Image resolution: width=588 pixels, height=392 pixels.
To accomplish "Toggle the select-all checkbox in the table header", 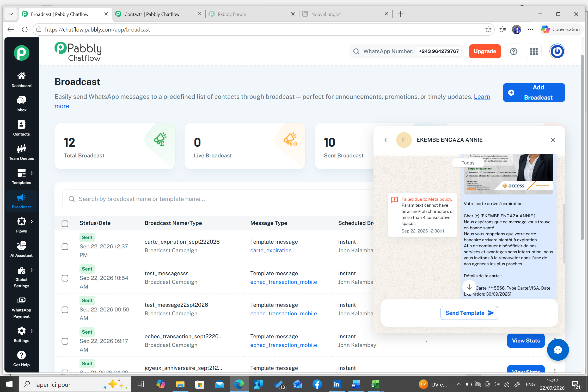I will click(x=65, y=223).
